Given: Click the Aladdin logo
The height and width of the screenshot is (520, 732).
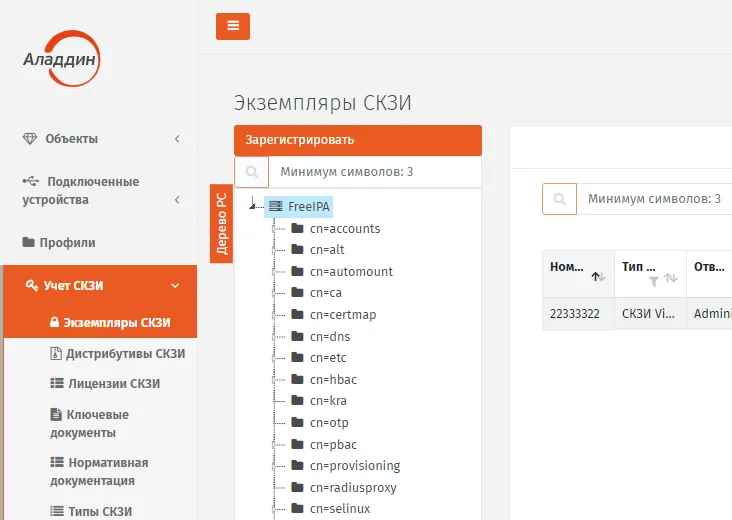Looking at the screenshot, I should pos(62,58).
